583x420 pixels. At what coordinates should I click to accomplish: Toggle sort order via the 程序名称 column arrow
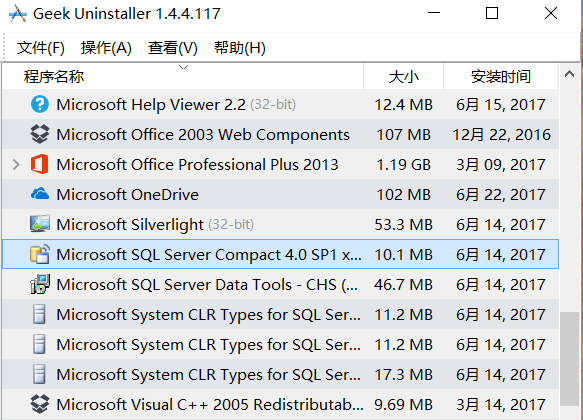click(x=183, y=67)
